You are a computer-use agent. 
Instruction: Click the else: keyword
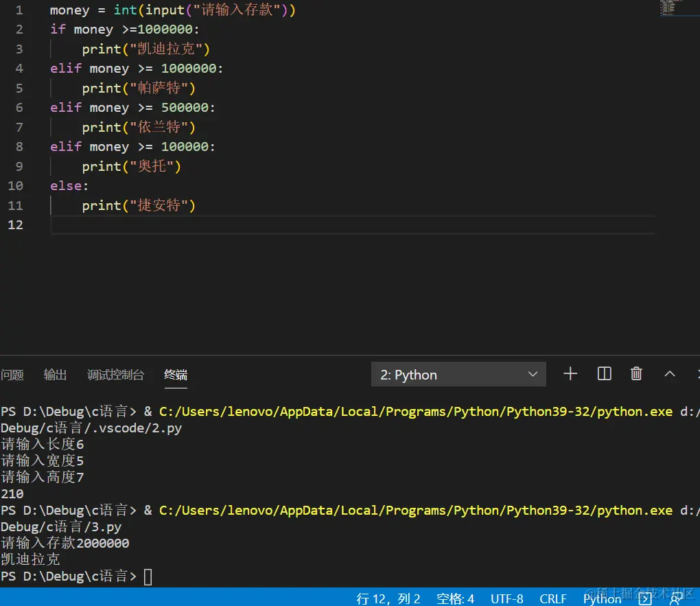tap(69, 186)
